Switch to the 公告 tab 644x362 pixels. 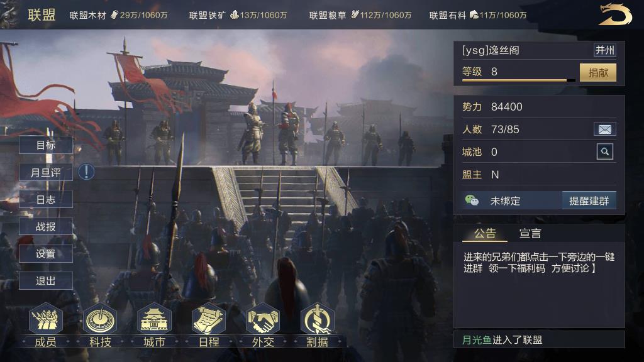tap(485, 234)
